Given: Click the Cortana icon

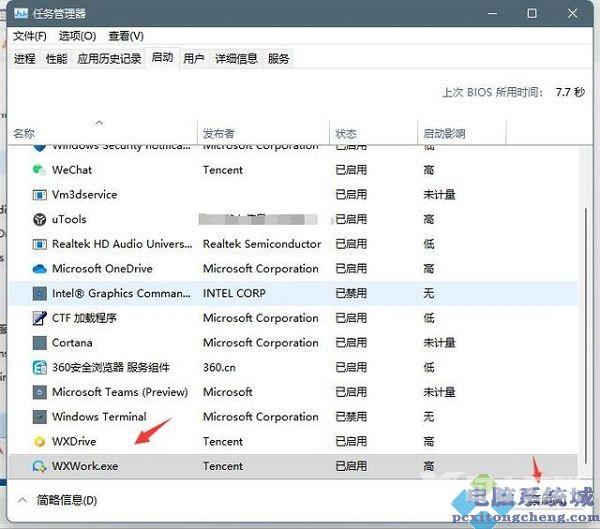Looking at the screenshot, I should click(39, 343).
